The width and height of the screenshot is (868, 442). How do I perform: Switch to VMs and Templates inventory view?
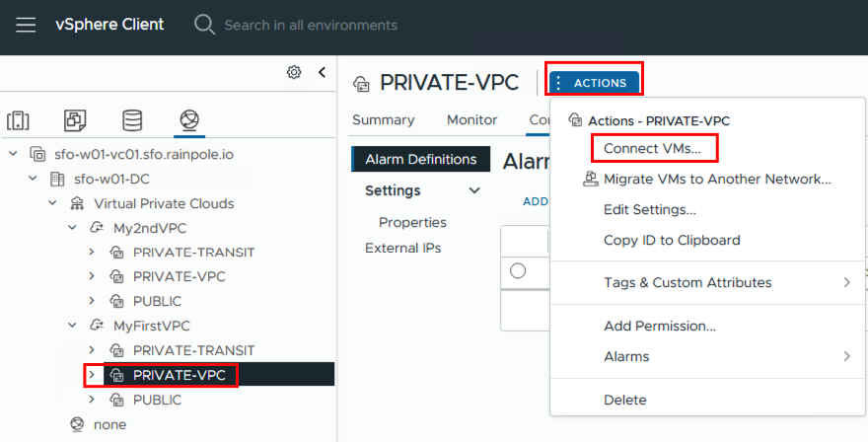coord(75,120)
